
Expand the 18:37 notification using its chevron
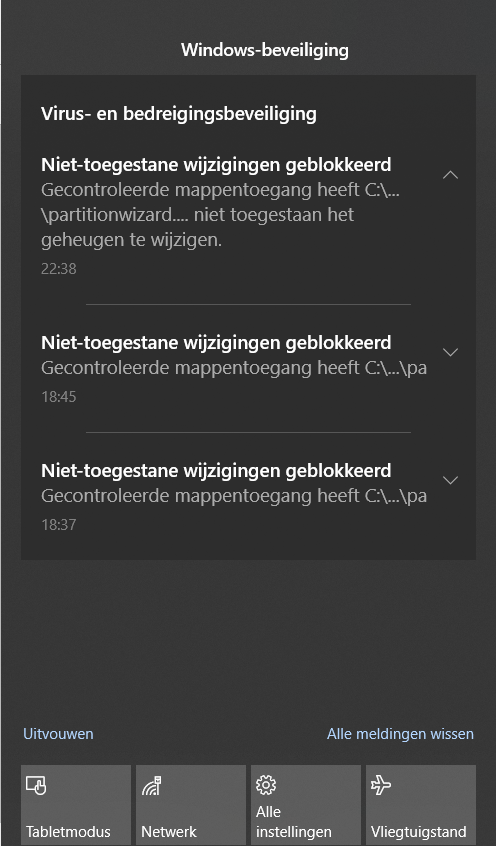tap(450, 480)
